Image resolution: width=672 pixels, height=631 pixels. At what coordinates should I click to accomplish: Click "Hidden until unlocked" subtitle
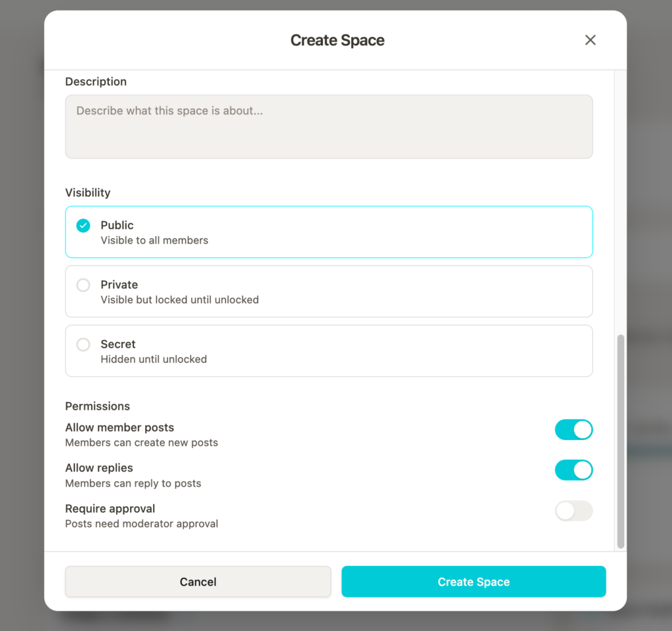point(154,359)
